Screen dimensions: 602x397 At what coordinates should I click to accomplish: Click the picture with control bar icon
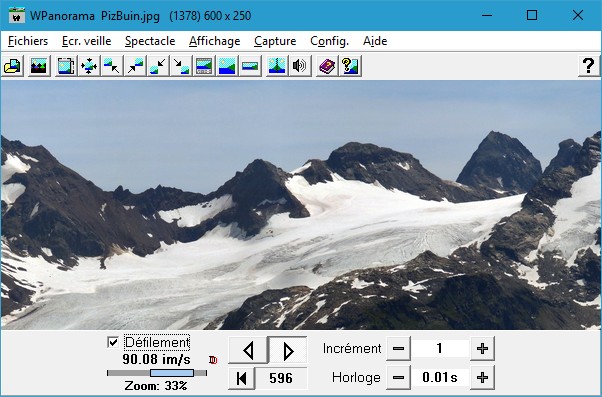point(204,66)
